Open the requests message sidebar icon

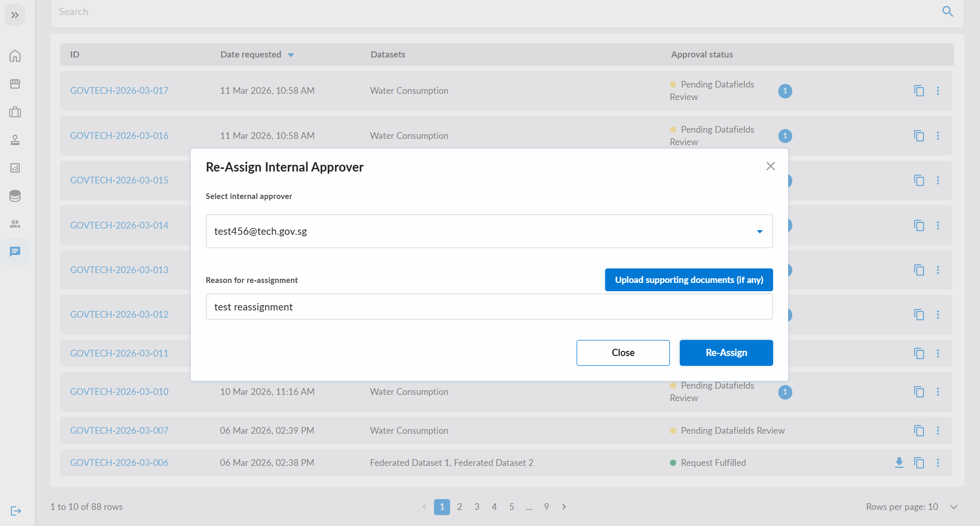pyautogui.click(x=15, y=252)
